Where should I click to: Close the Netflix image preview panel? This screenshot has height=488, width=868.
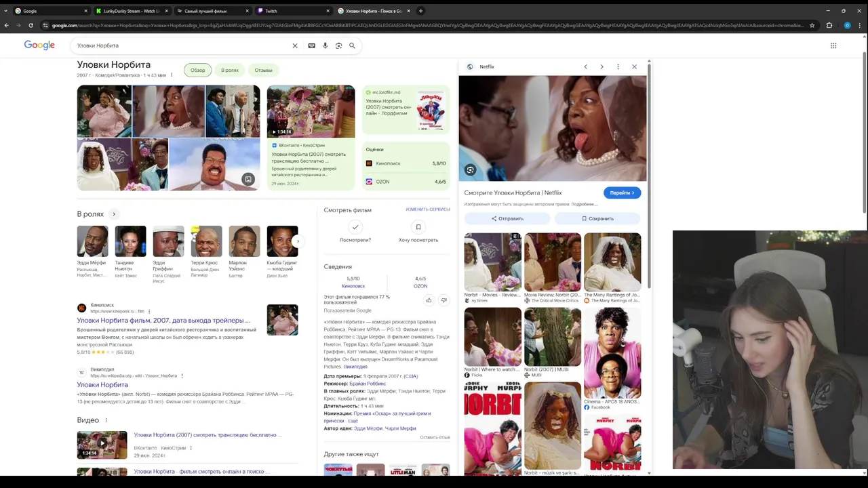(634, 66)
